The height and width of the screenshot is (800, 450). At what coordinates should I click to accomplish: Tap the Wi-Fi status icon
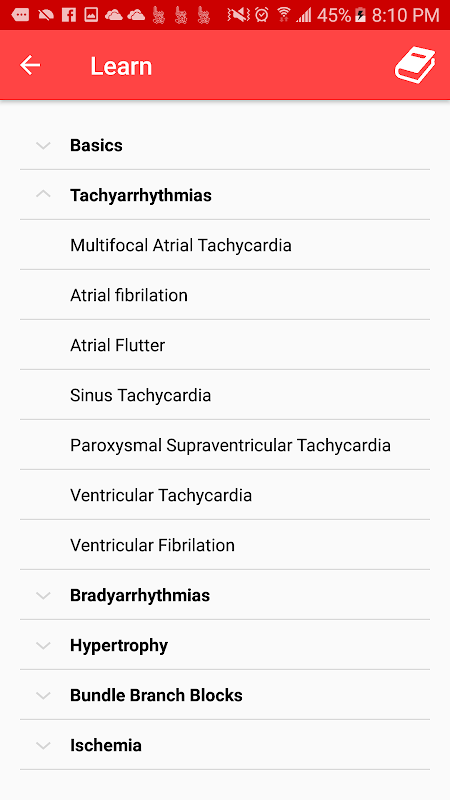click(x=284, y=15)
